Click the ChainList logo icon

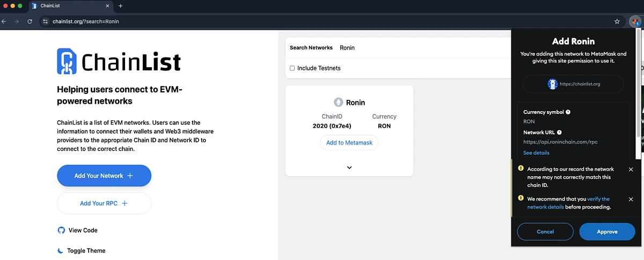pyautogui.click(x=67, y=61)
